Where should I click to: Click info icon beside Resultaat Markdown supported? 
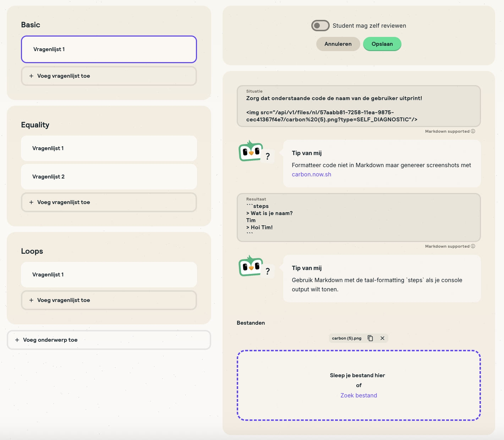(473, 246)
